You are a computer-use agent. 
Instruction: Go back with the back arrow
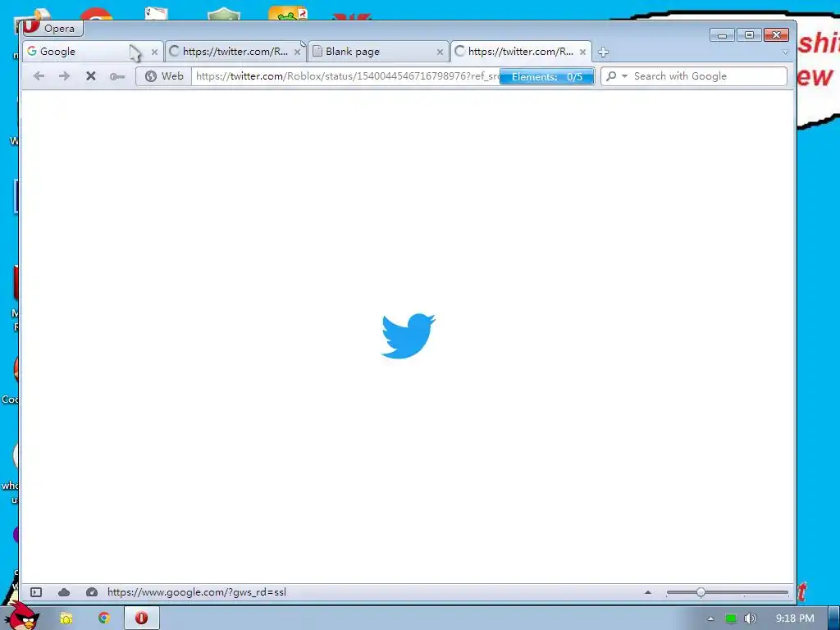(39, 76)
